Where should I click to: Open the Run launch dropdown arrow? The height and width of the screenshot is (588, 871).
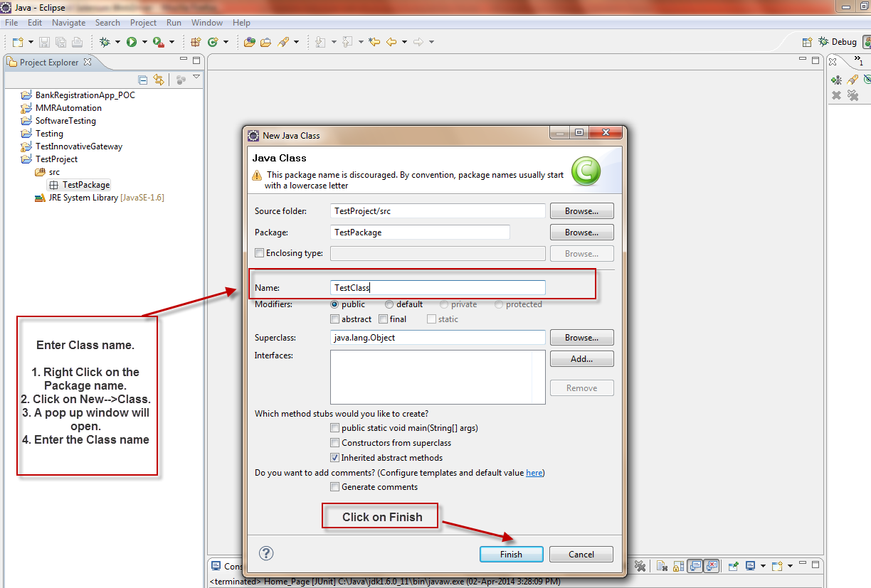point(144,42)
